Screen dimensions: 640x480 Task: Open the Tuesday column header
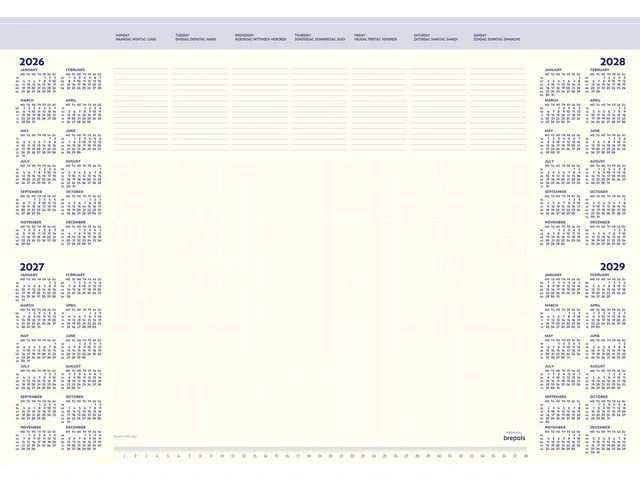pos(194,38)
